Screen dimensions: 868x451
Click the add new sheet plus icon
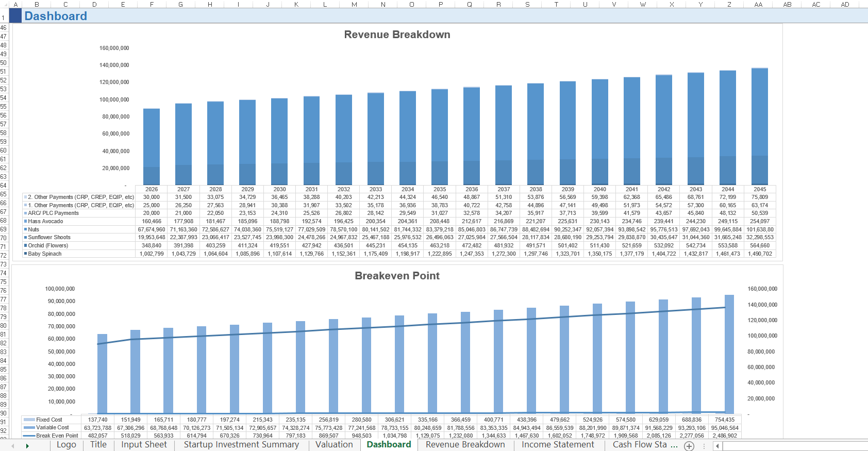(x=689, y=446)
